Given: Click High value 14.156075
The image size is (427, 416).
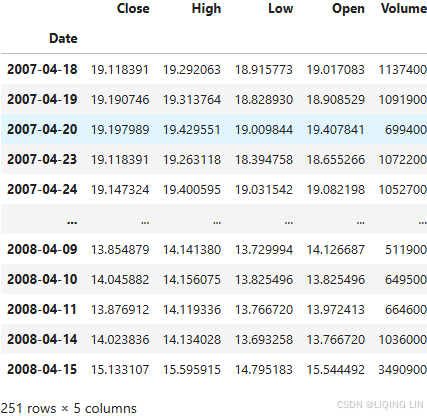Looking at the screenshot, I should (x=192, y=280).
